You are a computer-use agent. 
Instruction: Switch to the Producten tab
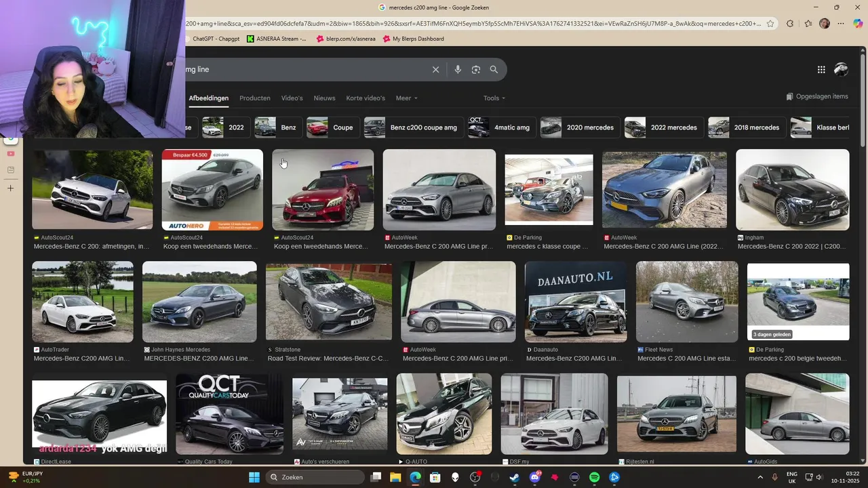click(255, 98)
